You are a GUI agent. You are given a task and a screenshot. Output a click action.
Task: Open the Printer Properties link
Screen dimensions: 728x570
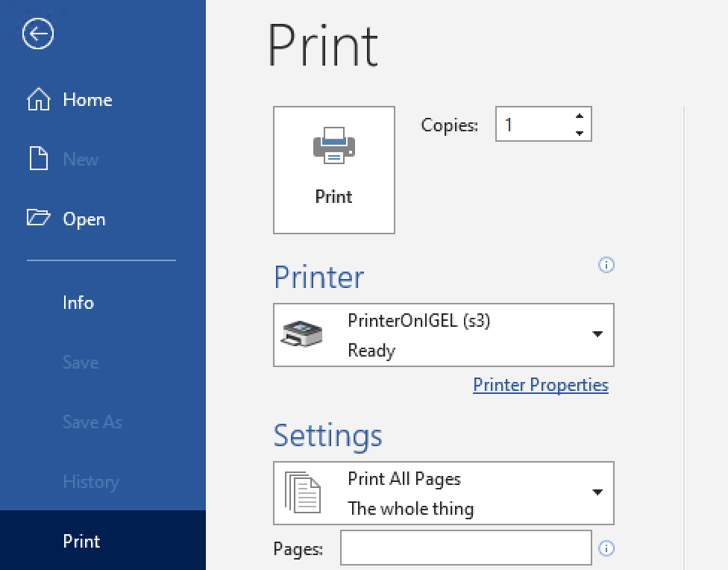pos(541,385)
